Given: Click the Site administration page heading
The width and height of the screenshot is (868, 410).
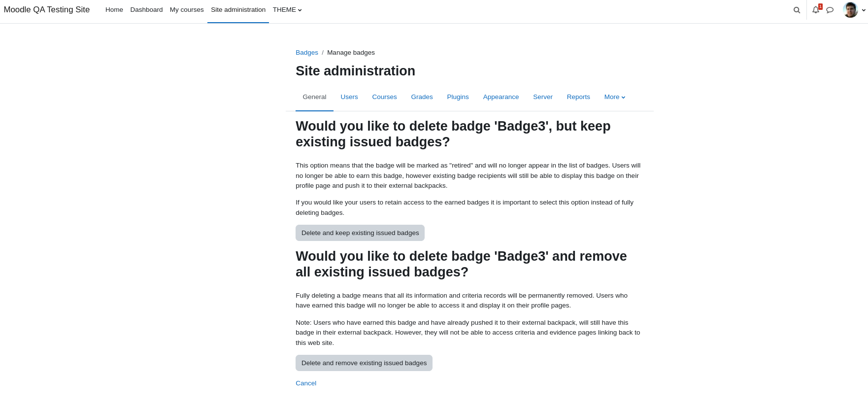Looking at the screenshot, I should 355,71.
